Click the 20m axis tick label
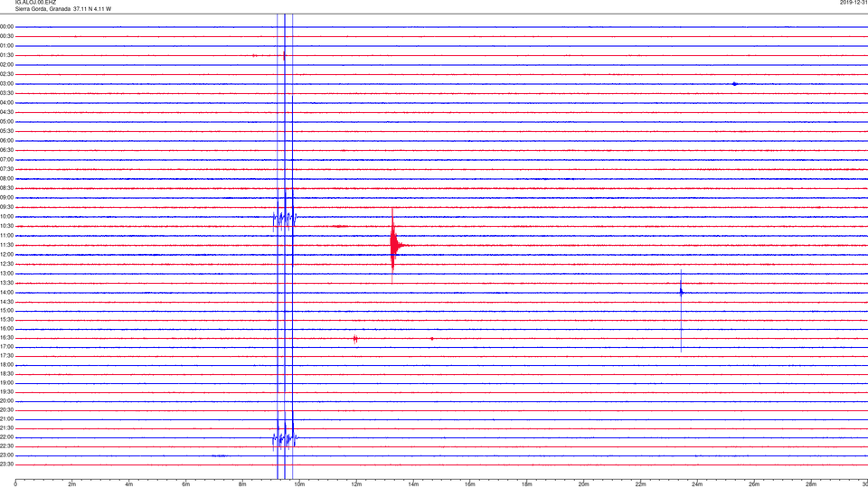 pyautogui.click(x=583, y=484)
